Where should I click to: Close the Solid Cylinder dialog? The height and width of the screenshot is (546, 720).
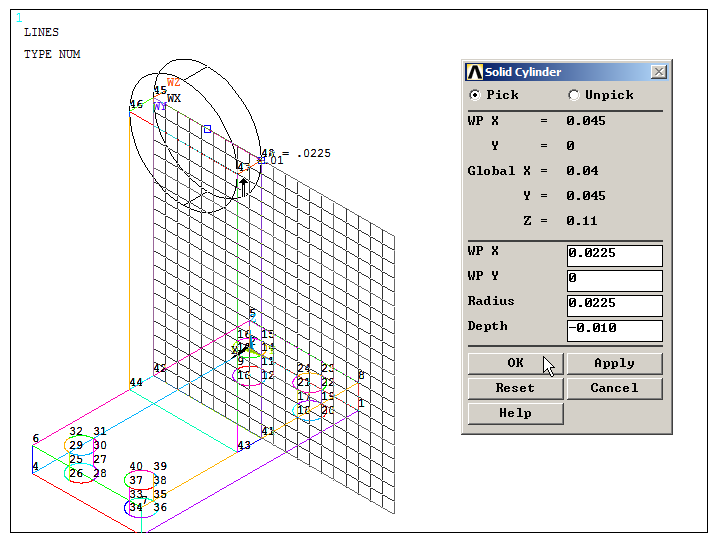658,72
